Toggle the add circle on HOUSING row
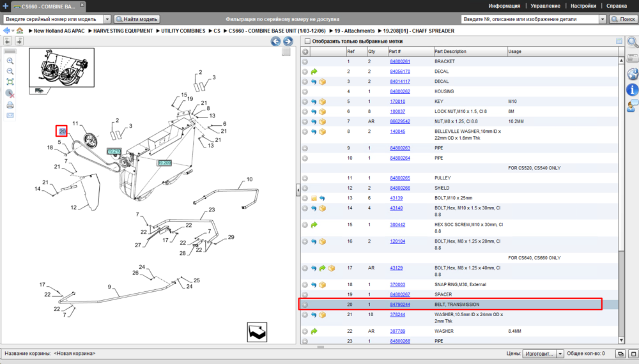The height and width of the screenshot is (364, 639). (305, 91)
